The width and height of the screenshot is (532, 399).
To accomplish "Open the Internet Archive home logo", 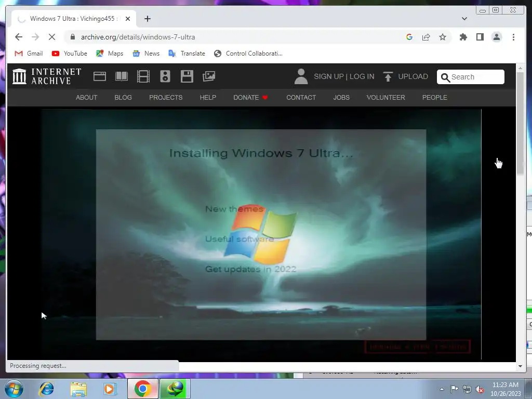I will pos(47,76).
